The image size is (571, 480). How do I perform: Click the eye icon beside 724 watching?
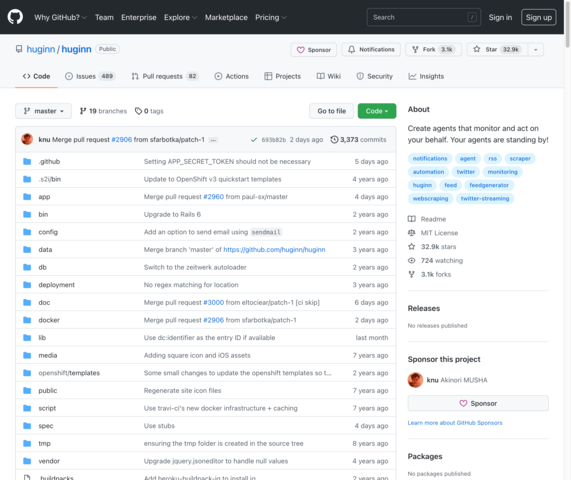click(x=411, y=260)
